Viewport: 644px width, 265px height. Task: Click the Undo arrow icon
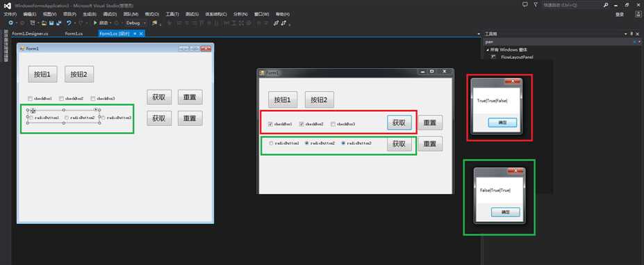point(69,23)
